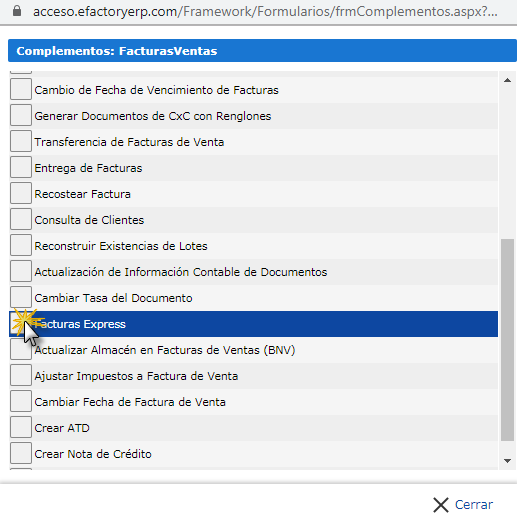Click the Cerrar link
The width and height of the screenshot is (517, 525).
tap(474, 505)
